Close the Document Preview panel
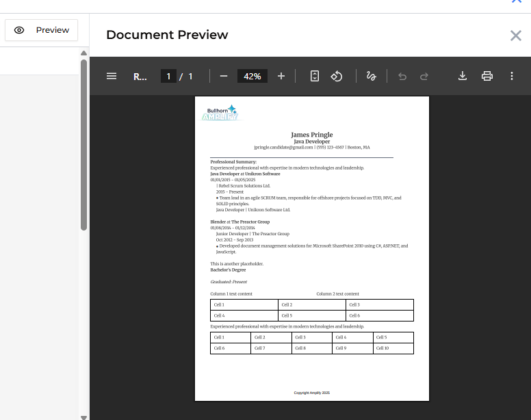Image resolution: width=531 pixels, height=420 pixels. point(516,36)
